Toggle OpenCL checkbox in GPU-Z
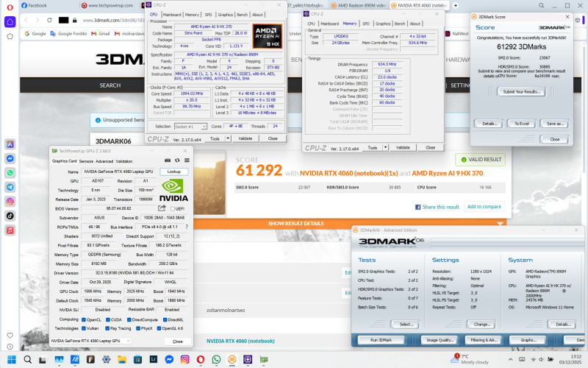 (84, 320)
